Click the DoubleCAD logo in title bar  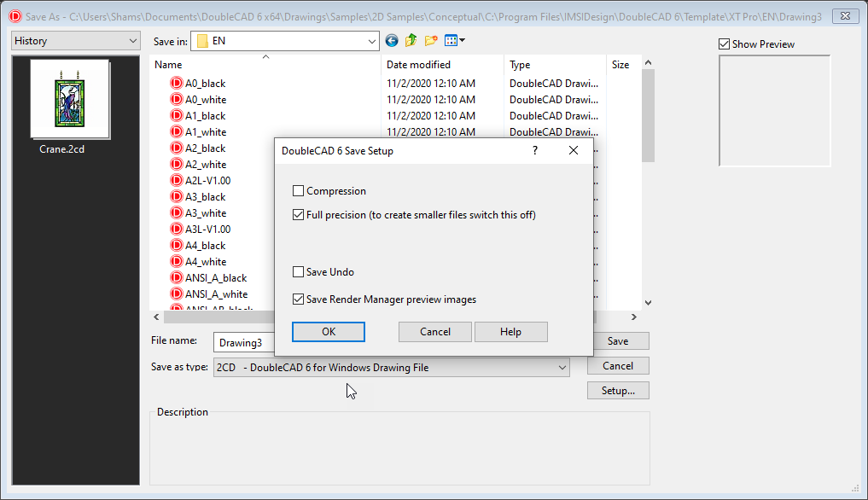coord(15,16)
